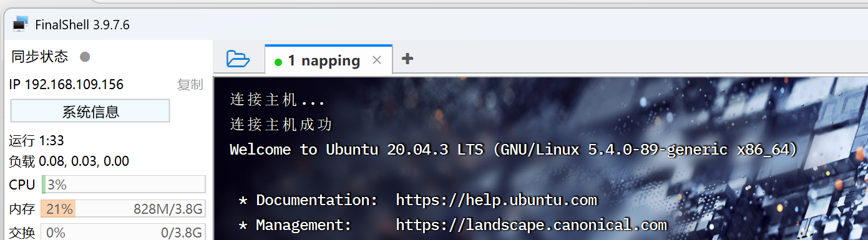
Task: Click the 内存 21% memory usage bar
Action: [x=123, y=209]
